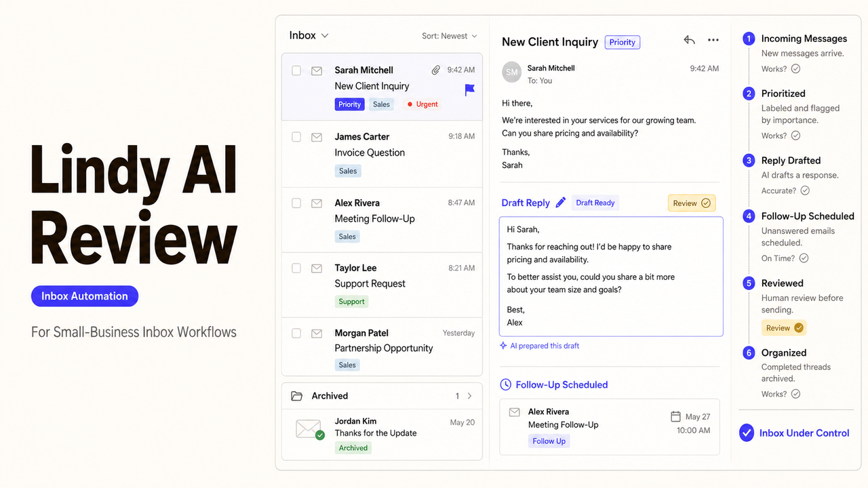Click step 5 Reviewed number circle
Image resolution: width=868 pixels, height=488 pixels.
coord(749,283)
